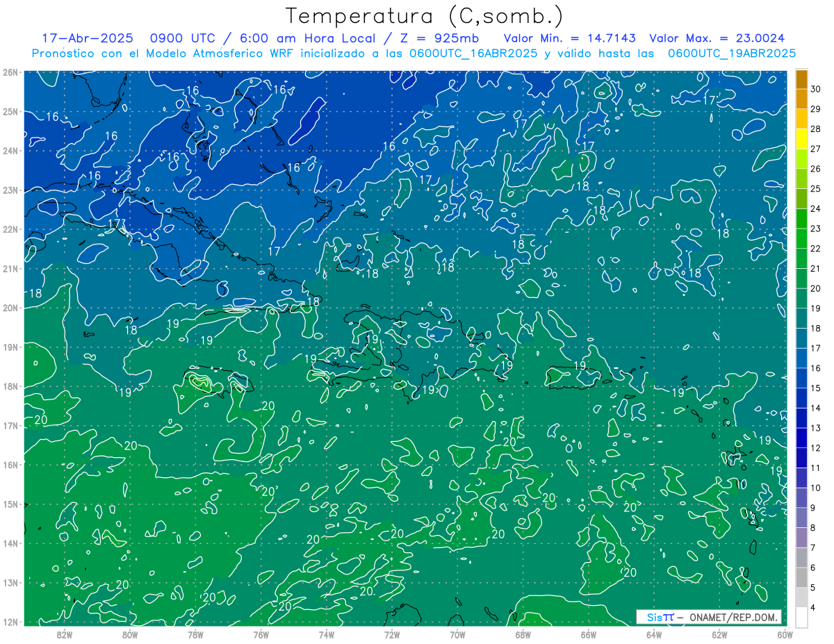The height and width of the screenshot is (644, 834).
Task: Click the 18N latitude axis label
Action: click(10, 386)
